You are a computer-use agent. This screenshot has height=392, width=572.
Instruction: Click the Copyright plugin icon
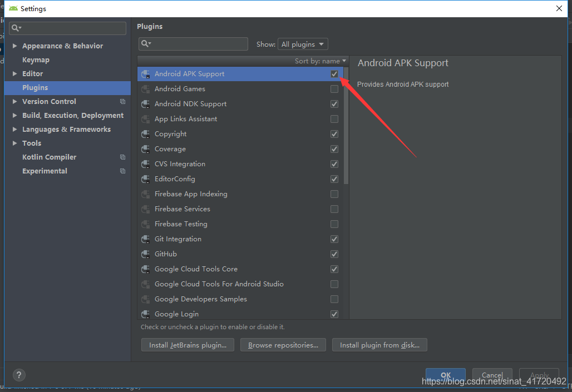[146, 134]
